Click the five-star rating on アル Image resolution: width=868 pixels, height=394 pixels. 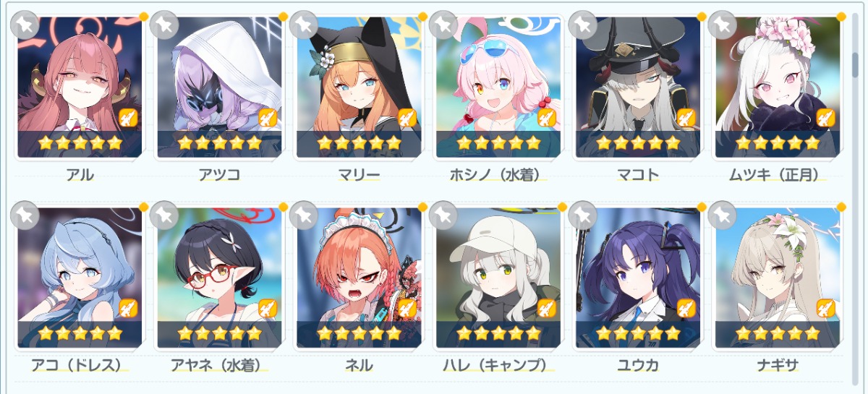pos(80,143)
